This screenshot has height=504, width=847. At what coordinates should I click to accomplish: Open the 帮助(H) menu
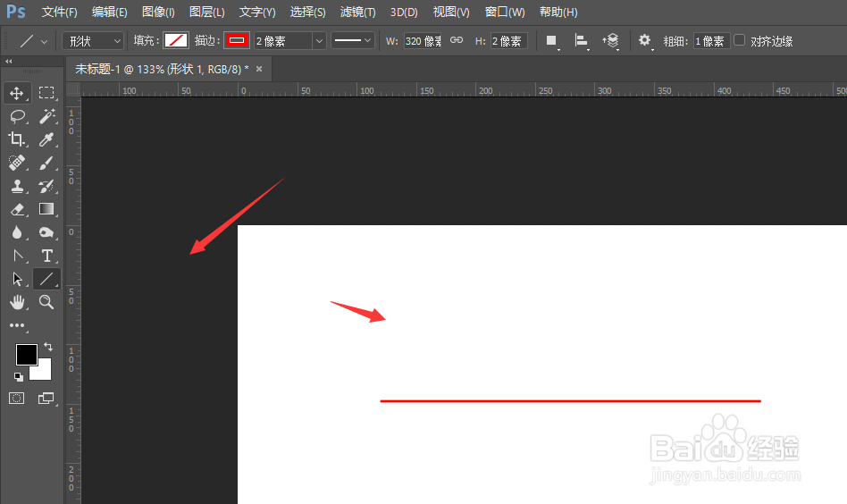pos(558,12)
